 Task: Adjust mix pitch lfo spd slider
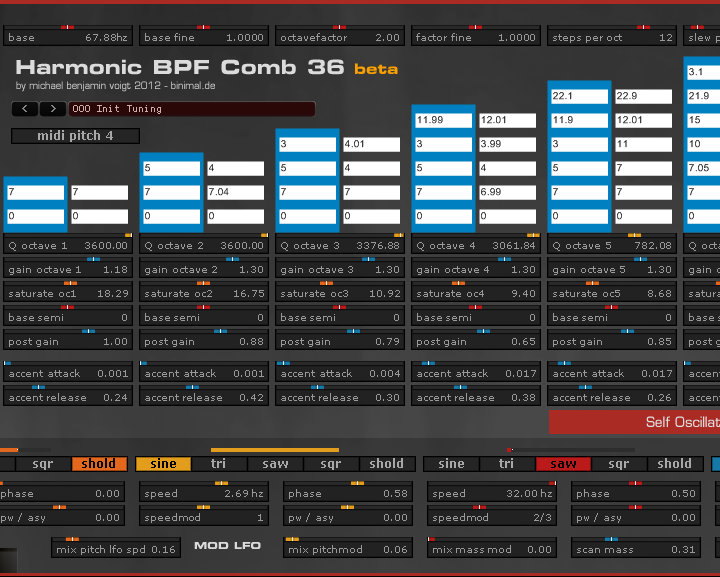116,548
